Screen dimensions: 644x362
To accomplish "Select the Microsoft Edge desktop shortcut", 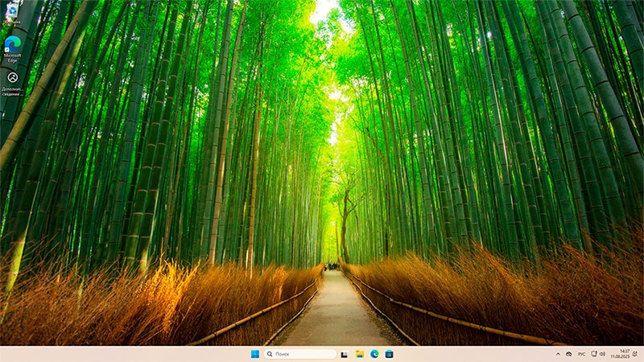I will click(12, 49).
